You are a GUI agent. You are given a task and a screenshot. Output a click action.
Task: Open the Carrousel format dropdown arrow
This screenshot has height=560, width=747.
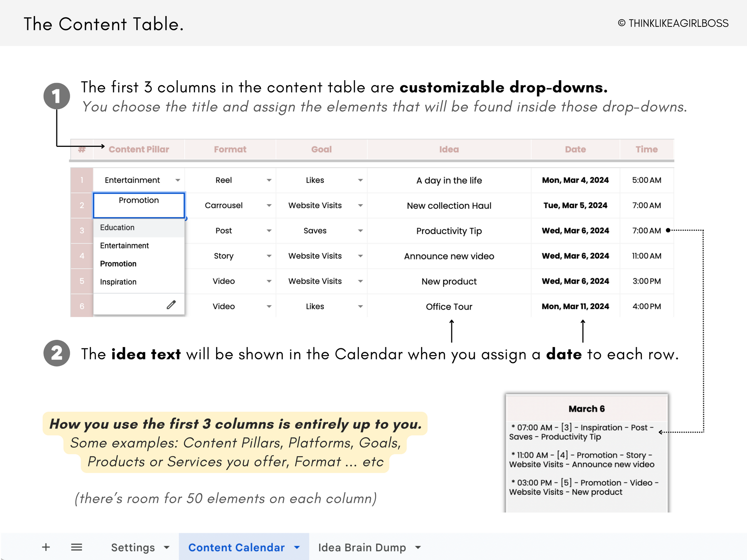click(269, 206)
